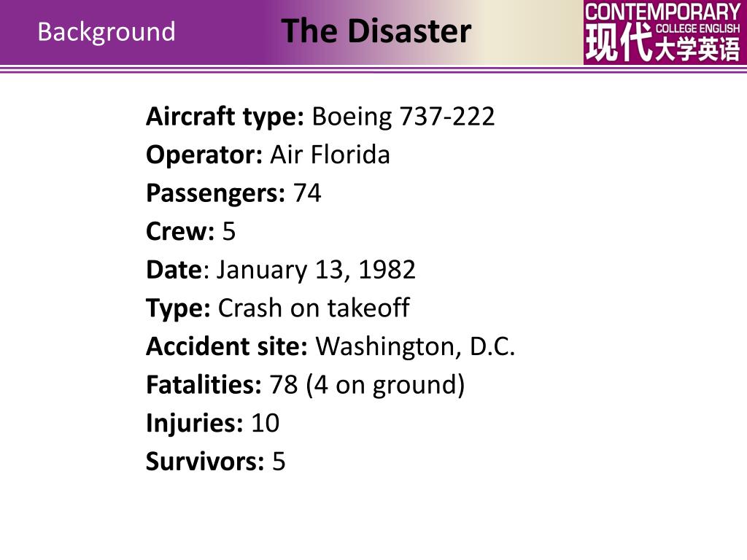This screenshot has height=560, width=747.
Task: Select the Operator label
Action: pyautogui.click(x=204, y=155)
